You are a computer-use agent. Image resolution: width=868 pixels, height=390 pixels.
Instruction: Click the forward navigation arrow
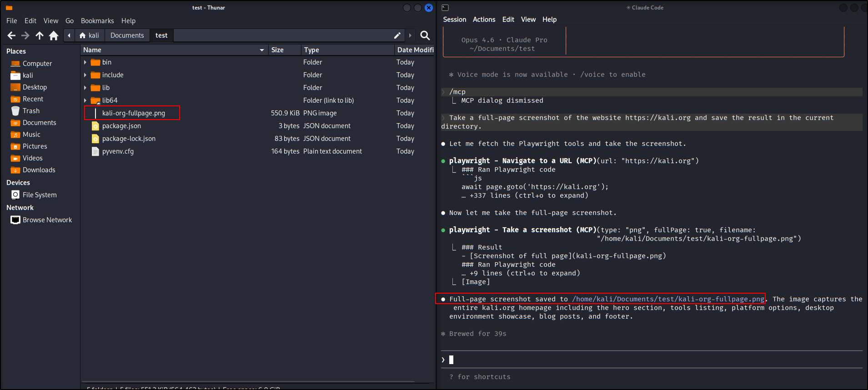25,35
